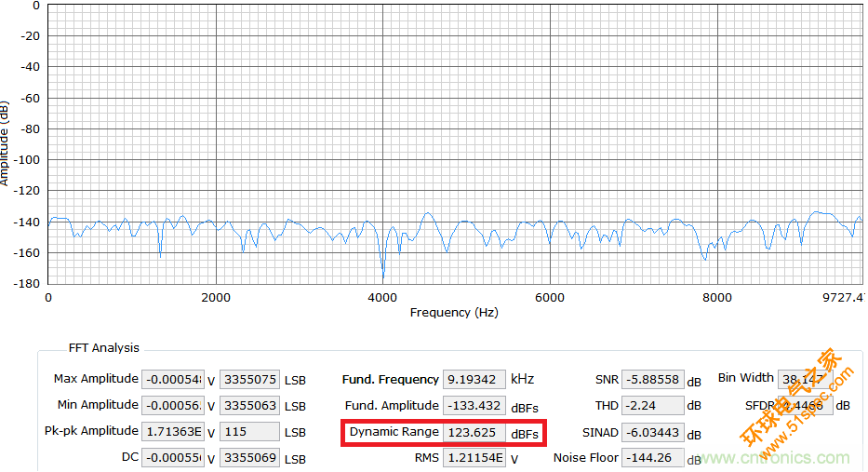Image resolution: width=868 pixels, height=472 pixels.
Task: Click the 8000 Hz x-axis tick label
Action: click(x=717, y=298)
